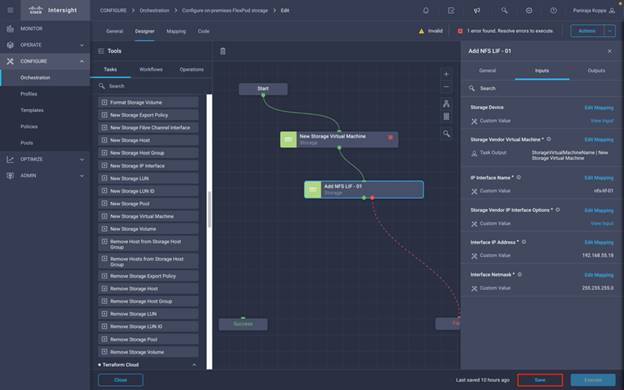Open the help question mark icon
This screenshot has width=624, height=390.
(x=554, y=11)
